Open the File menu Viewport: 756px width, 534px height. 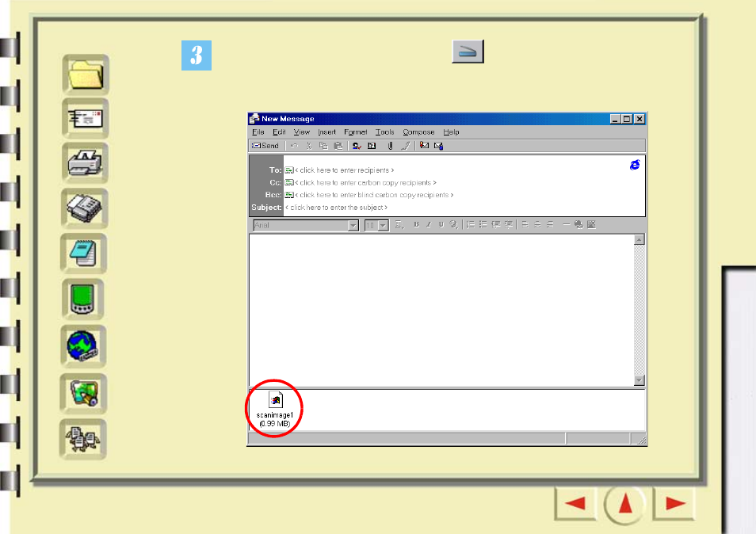(x=258, y=132)
